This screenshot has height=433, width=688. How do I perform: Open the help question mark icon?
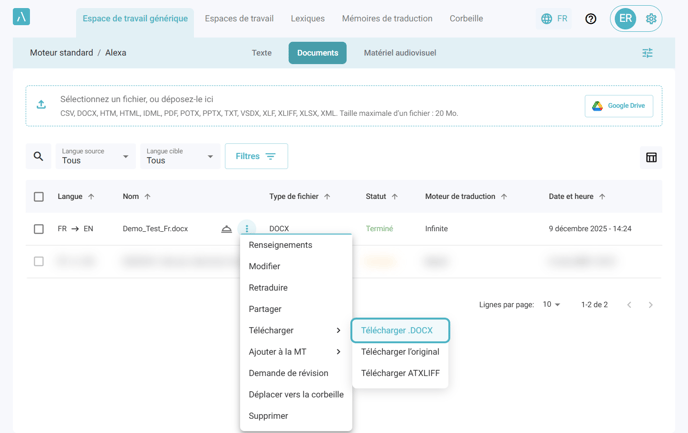pyautogui.click(x=591, y=19)
